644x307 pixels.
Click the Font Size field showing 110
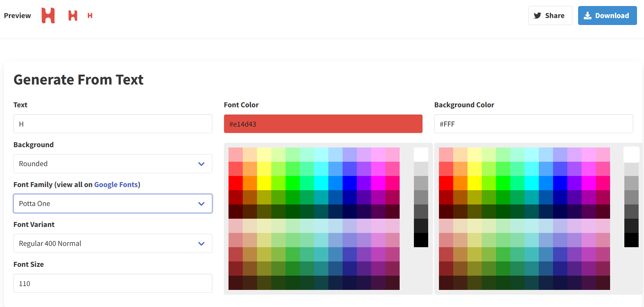[113, 283]
